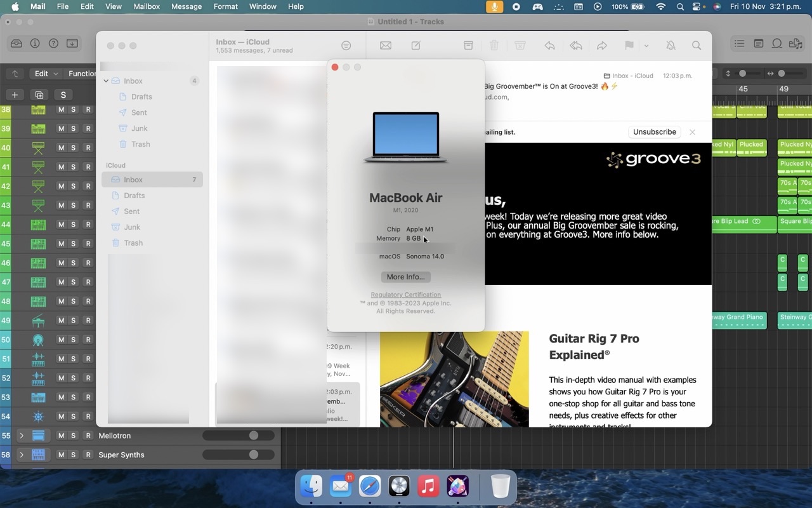Screen dimensions: 812x508
Task: Open the View menu
Action: [113, 6]
